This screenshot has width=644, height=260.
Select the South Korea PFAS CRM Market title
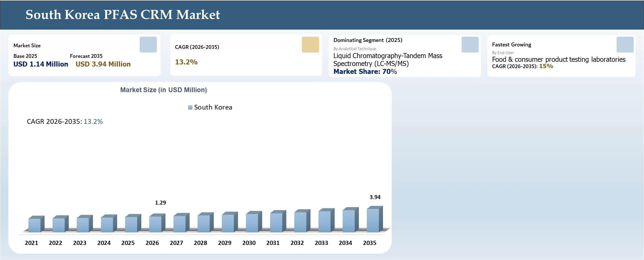pos(123,15)
